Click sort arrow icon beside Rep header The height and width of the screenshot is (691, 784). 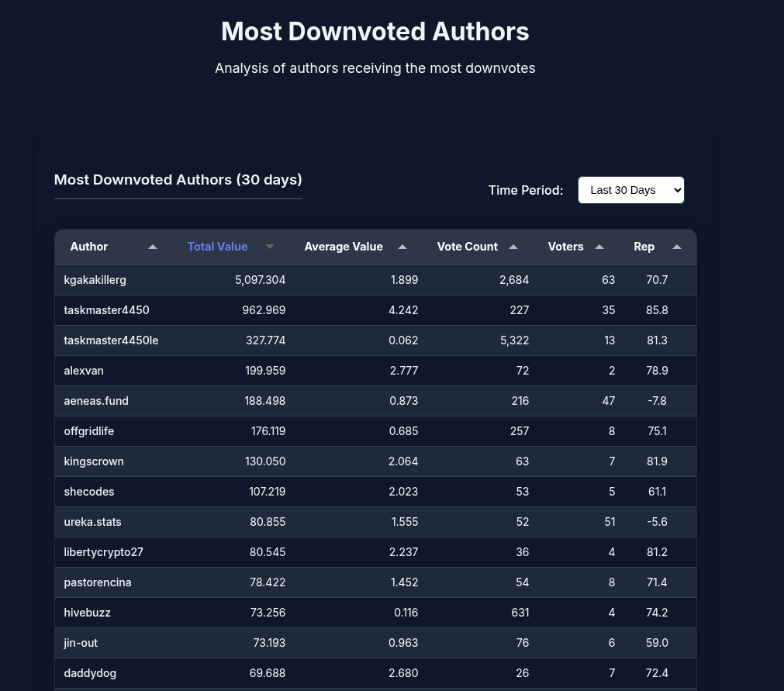click(x=677, y=247)
